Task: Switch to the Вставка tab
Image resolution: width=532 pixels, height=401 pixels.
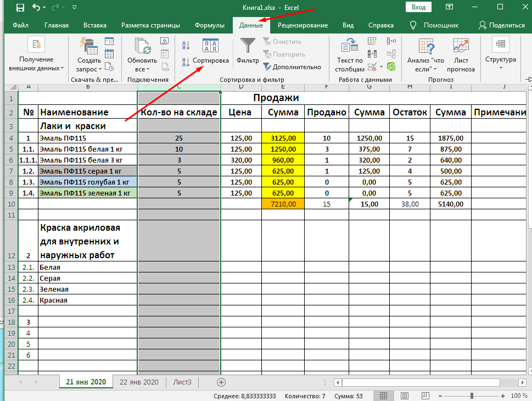Action: click(94, 25)
